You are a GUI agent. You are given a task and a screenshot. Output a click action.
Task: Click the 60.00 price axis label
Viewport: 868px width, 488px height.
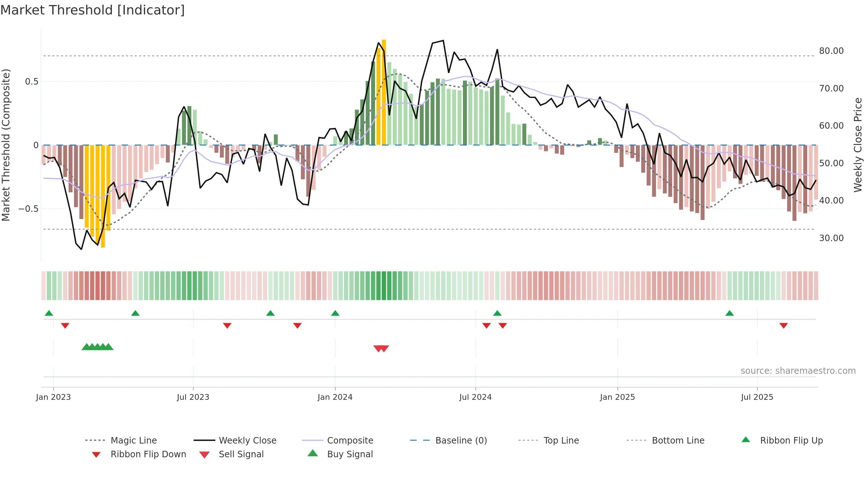click(831, 125)
